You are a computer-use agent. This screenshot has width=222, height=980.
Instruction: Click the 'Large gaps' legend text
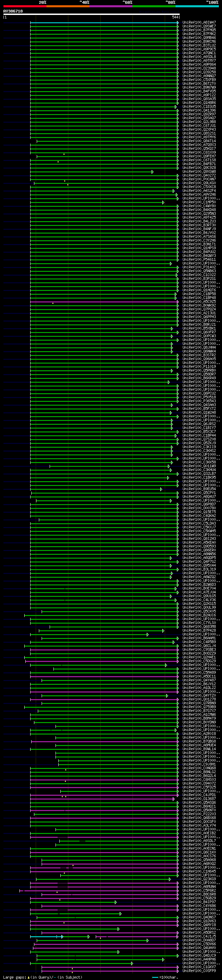pyautogui.click(x=15, y=977)
